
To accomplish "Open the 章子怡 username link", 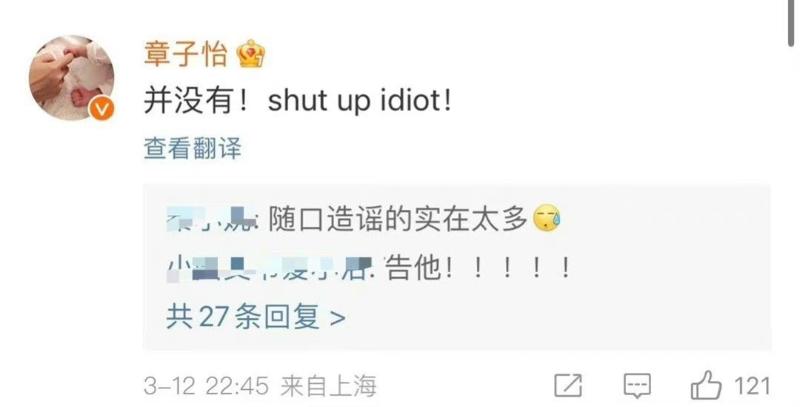I will click(x=185, y=54).
